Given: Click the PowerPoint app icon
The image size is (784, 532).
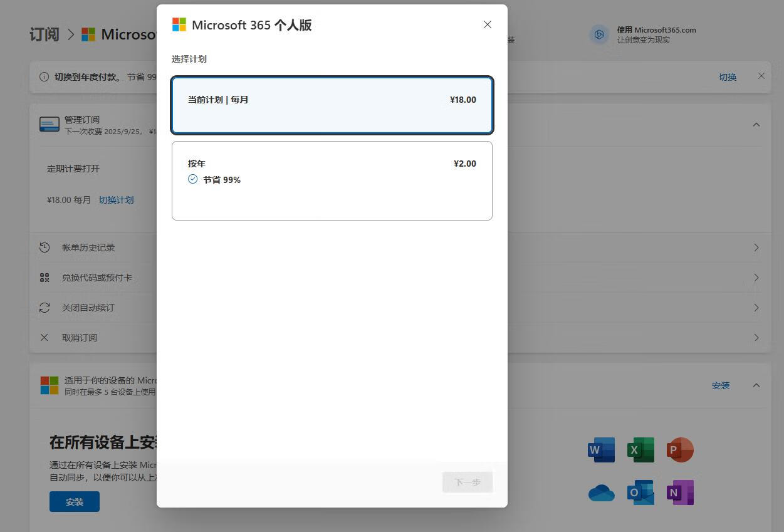Looking at the screenshot, I should point(680,450).
